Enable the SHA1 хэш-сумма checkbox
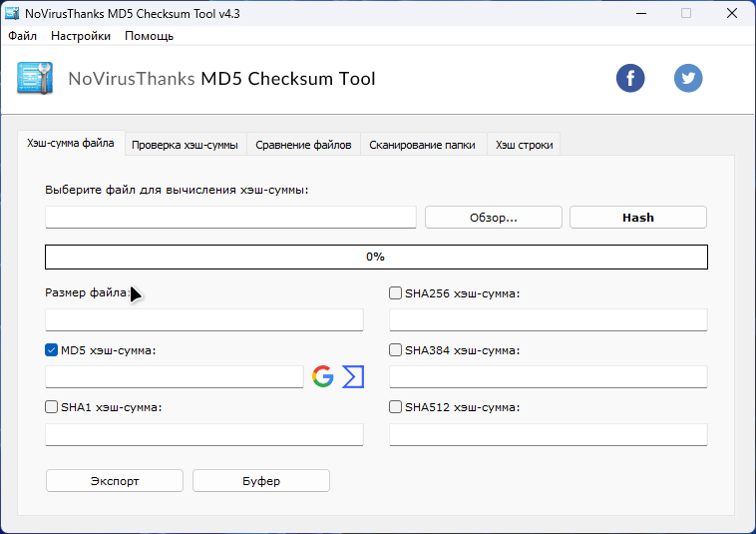 [x=52, y=407]
